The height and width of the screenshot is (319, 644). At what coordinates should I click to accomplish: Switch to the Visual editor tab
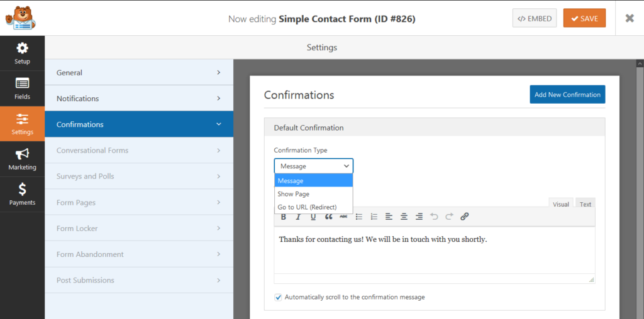click(x=560, y=204)
